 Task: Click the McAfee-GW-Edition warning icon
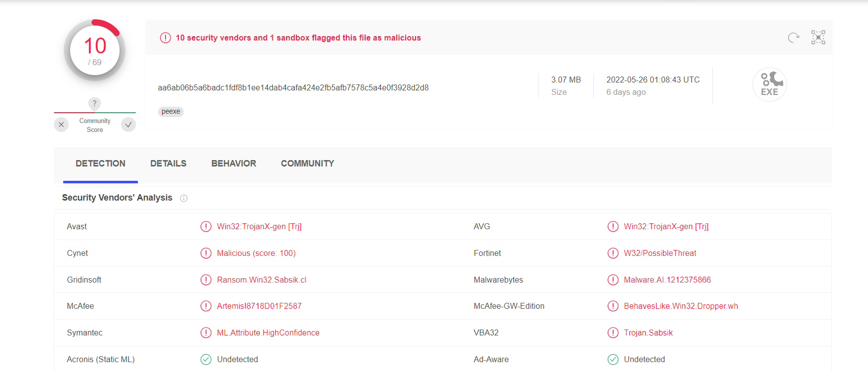[x=613, y=306]
